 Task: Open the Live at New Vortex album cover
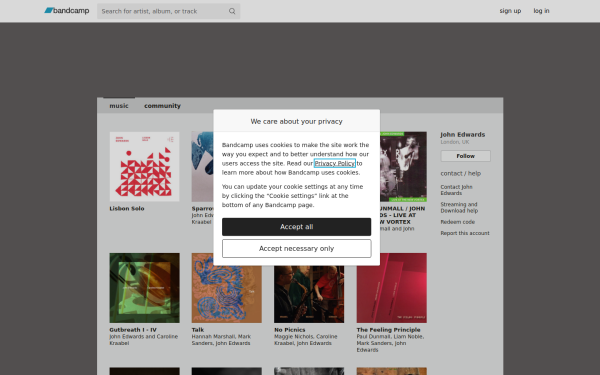coord(403,166)
